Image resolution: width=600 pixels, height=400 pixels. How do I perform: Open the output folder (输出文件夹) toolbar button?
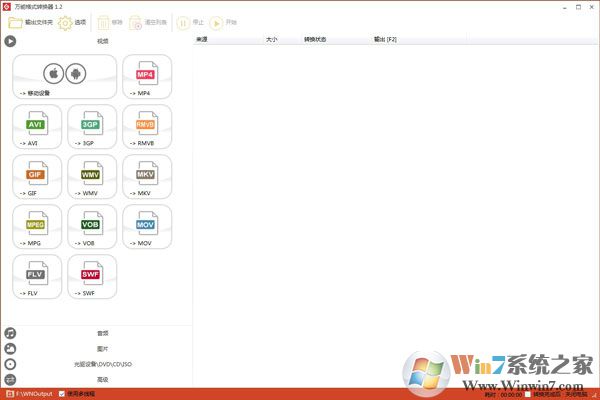click(30, 21)
